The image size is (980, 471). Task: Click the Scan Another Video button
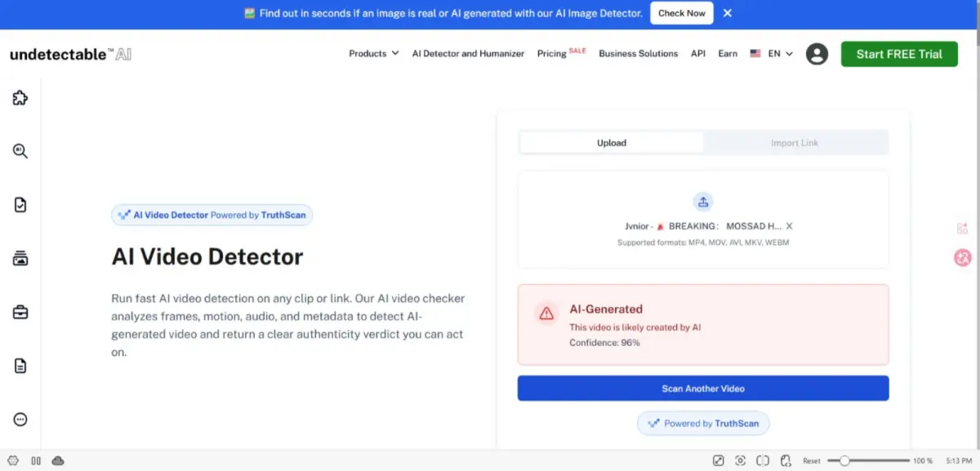(x=703, y=389)
